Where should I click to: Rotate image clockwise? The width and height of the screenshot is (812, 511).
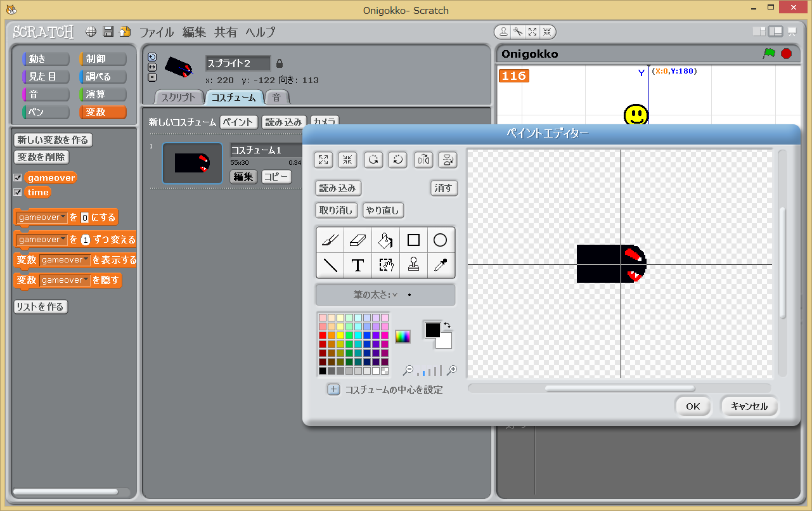click(x=397, y=160)
